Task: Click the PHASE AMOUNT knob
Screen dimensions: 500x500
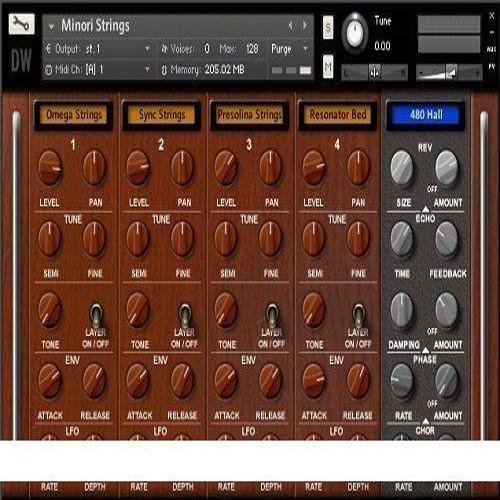Action: [446, 381]
